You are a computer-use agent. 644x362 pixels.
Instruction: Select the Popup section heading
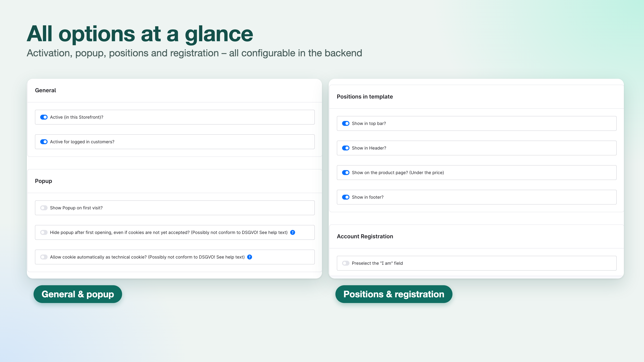coord(43,181)
